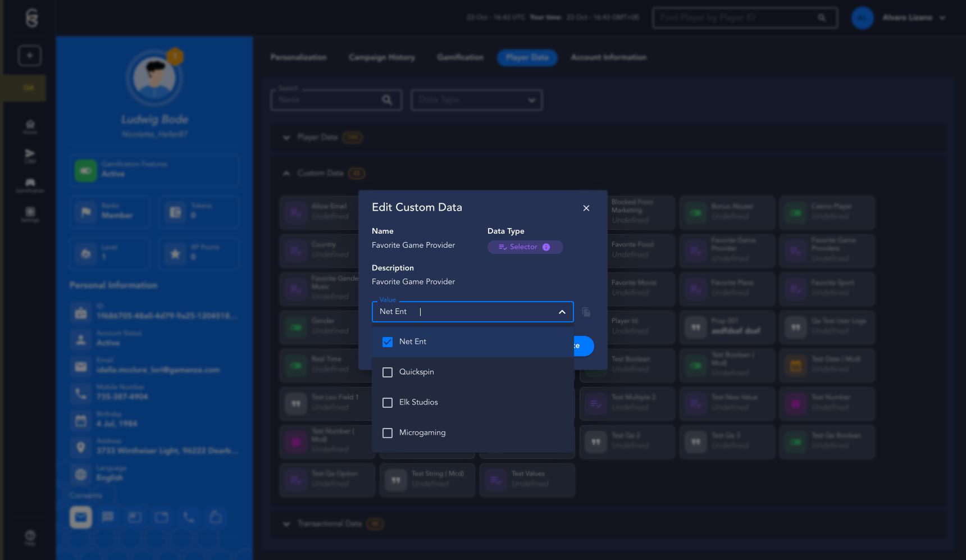The width and height of the screenshot is (966, 560).
Task: Click the help icon at sidebar bottom
Action: [30, 536]
